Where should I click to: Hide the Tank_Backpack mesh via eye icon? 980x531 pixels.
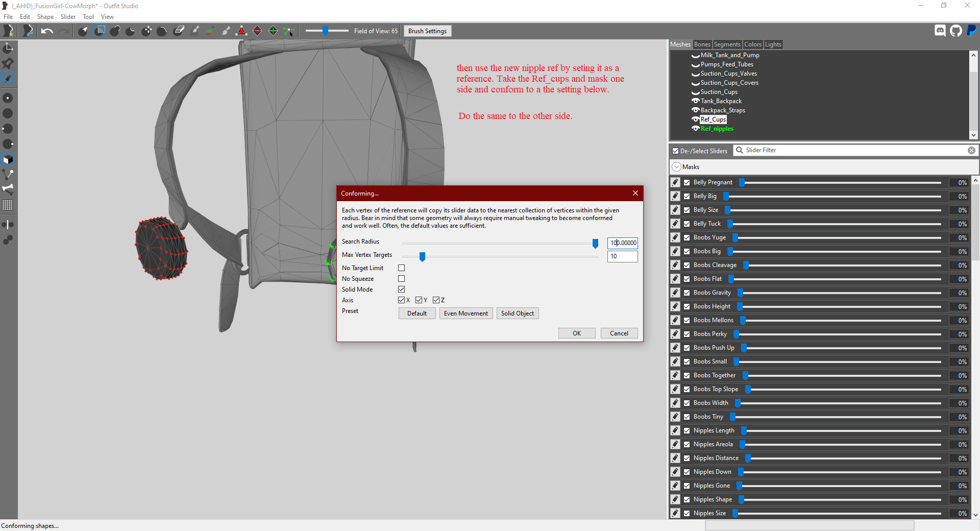click(695, 101)
